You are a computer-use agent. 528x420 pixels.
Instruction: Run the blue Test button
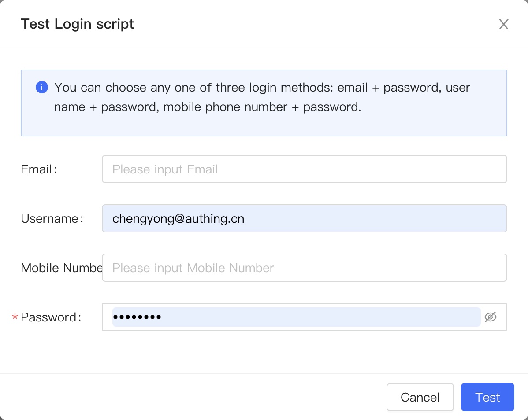tap(487, 397)
